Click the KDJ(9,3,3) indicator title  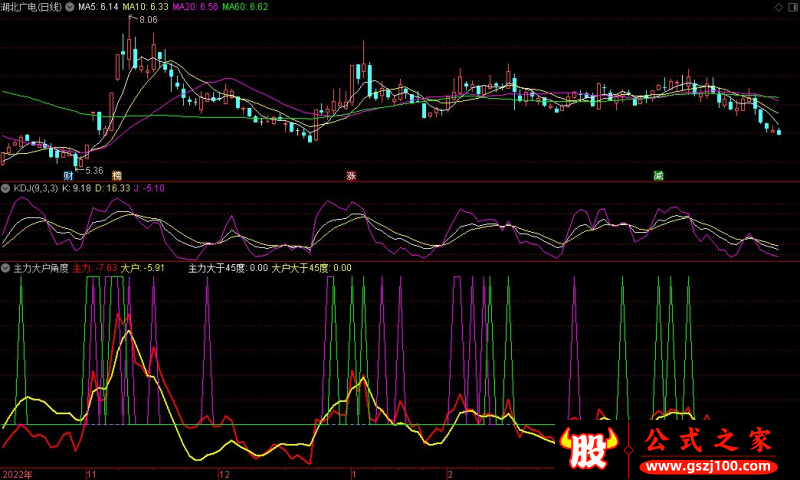pyautogui.click(x=35, y=188)
